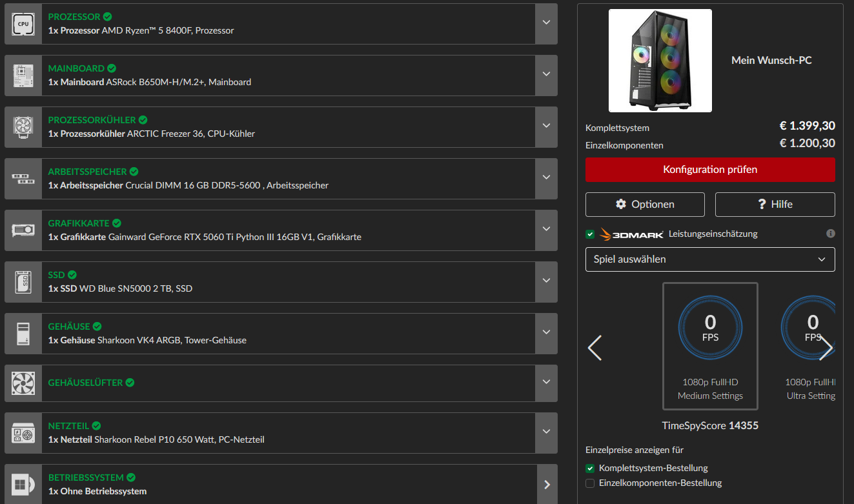Expand the SSD row chevron
Screen dimensions: 854x504
[546, 282]
